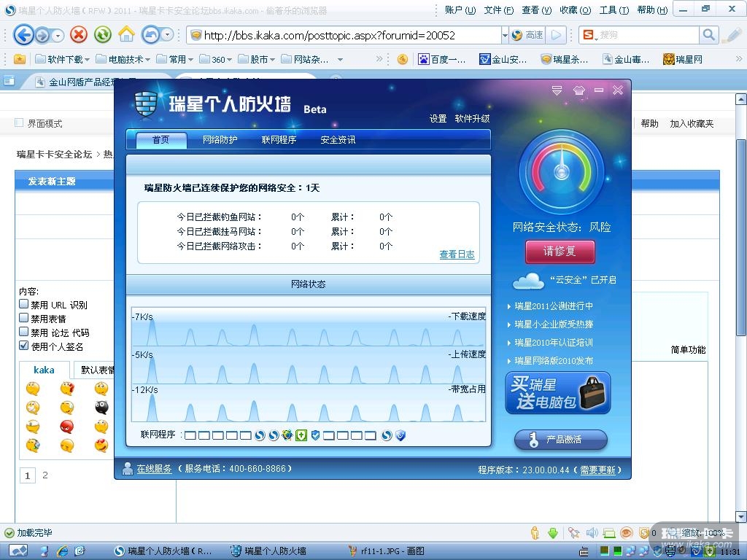The width and height of the screenshot is (747, 560).
Task: Click the 在线服务 person icon
Action: coord(127,469)
